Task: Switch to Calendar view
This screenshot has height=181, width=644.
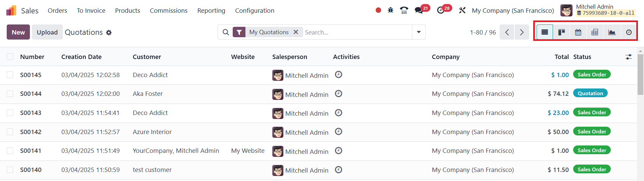Action: click(578, 32)
